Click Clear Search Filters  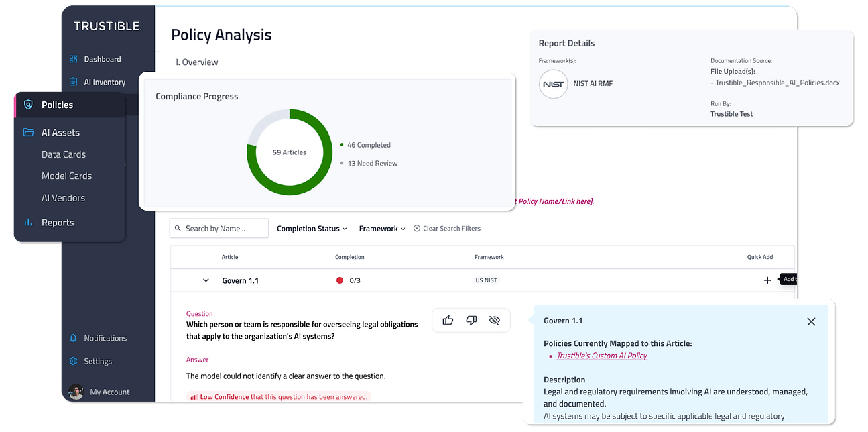(x=447, y=229)
